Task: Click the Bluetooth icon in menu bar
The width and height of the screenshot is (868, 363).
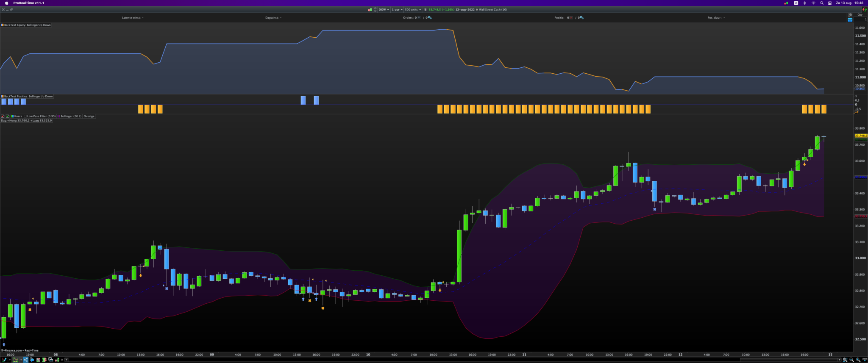Action: 805,3
